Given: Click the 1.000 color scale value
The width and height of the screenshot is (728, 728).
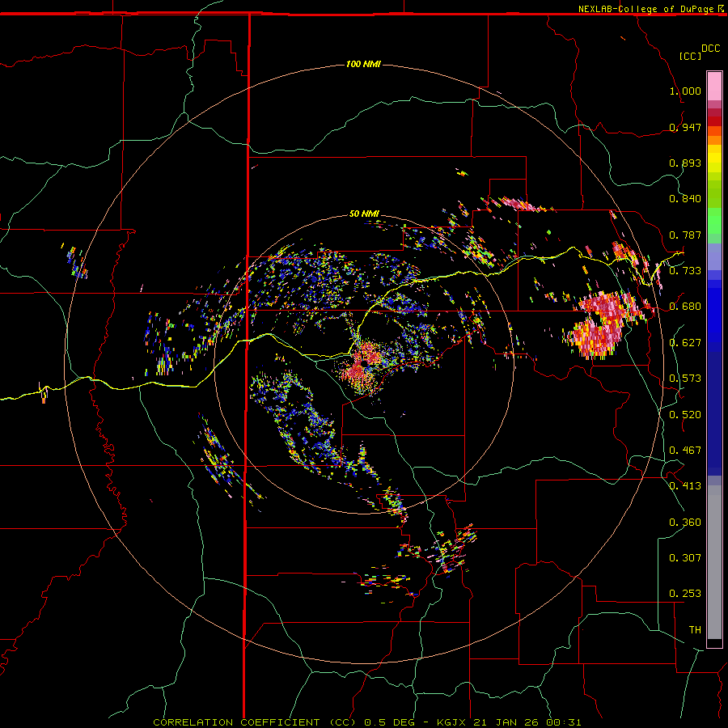Looking at the screenshot, I should coord(685,91).
